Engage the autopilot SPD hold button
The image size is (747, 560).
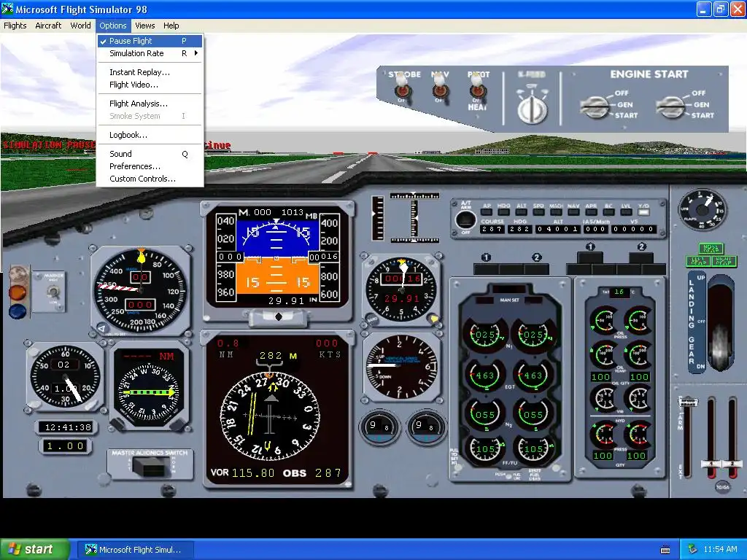[x=538, y=212]
